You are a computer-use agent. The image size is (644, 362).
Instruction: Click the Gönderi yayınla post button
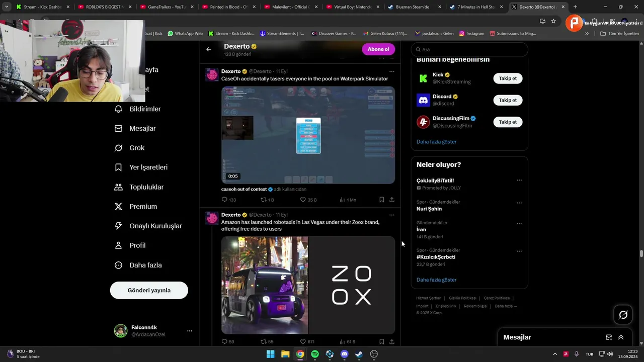coord(149,290)
